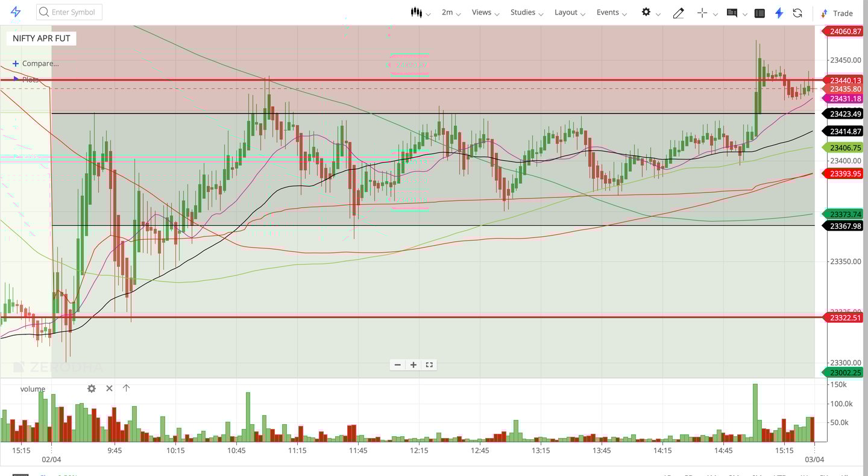
Task: Click the black 23414.87 price tag
Action: pos(843,131)
